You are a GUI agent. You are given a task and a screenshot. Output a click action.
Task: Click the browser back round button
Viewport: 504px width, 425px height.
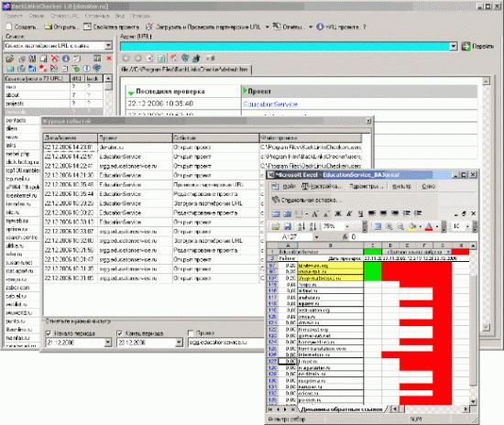tap(126, 58)
